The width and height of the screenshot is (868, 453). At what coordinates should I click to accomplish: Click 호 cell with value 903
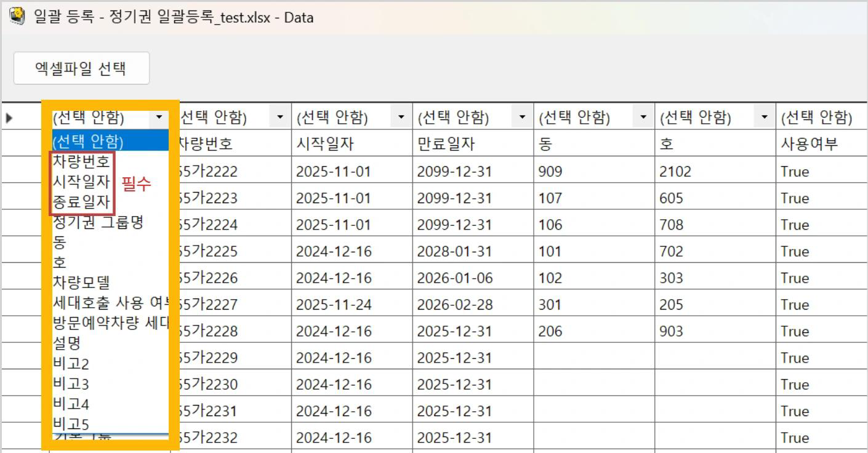click(x=715, y=331)
